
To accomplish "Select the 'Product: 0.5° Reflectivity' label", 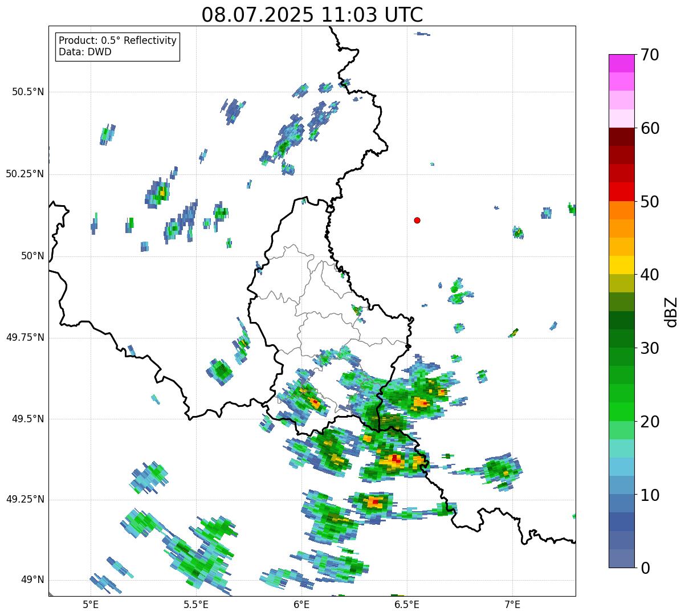I will (117, 41).
